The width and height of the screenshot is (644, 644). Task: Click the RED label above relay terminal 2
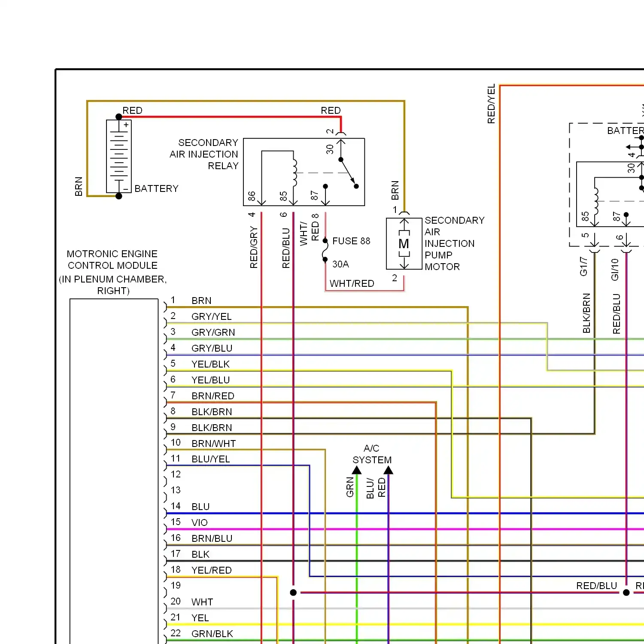tap(331, 110)
